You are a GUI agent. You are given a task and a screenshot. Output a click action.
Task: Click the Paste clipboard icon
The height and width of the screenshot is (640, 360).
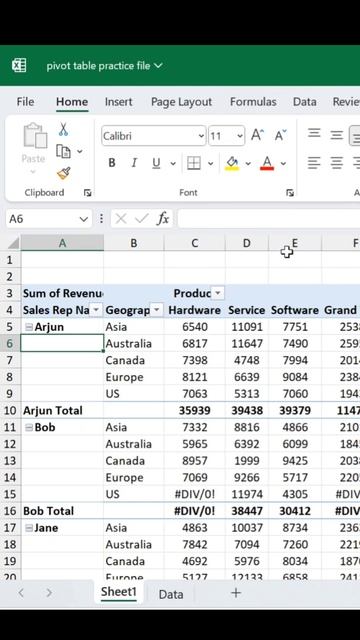click(34, 136)
